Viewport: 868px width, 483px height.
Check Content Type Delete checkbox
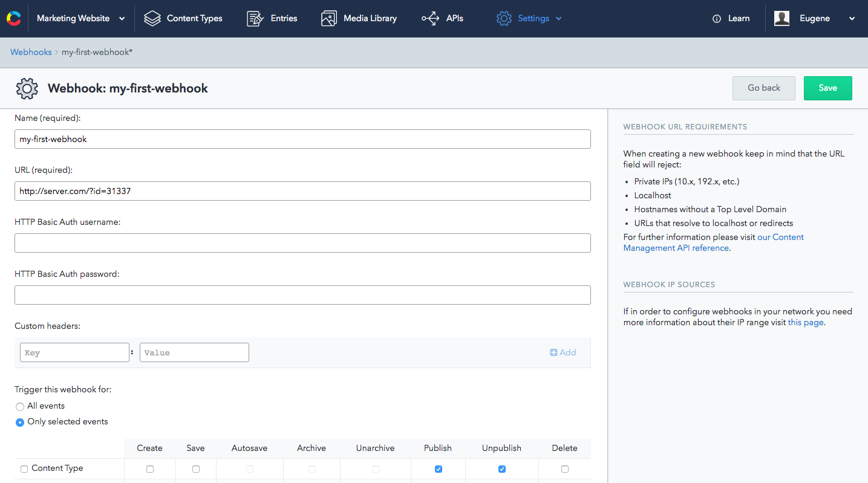pos(565,469)
